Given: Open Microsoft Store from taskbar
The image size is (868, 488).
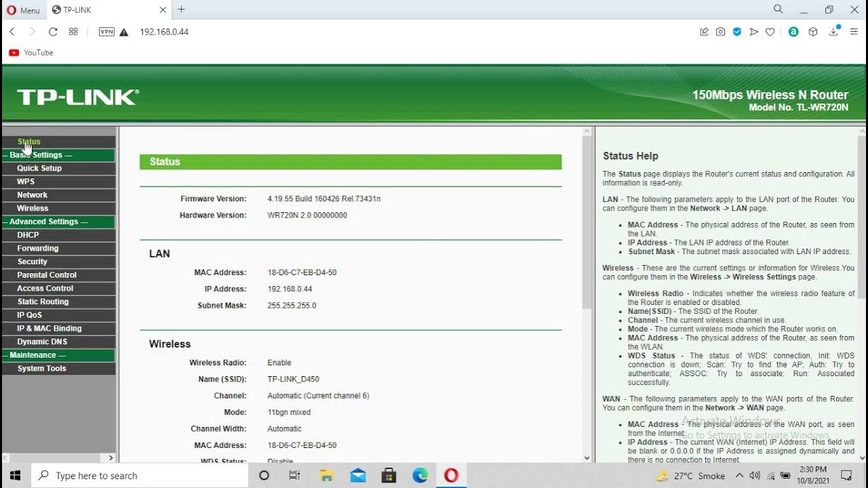Looking at the screenshot, I should 389,476.
